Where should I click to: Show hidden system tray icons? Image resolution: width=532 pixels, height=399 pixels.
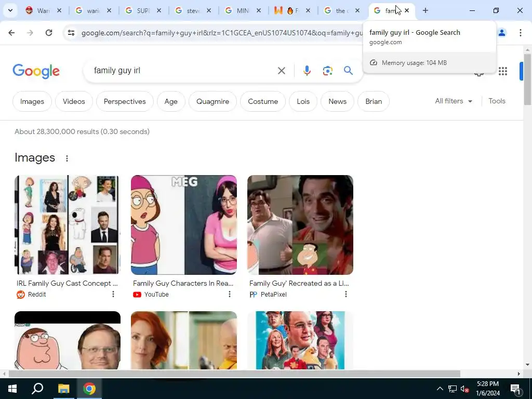tap(440, 389)
